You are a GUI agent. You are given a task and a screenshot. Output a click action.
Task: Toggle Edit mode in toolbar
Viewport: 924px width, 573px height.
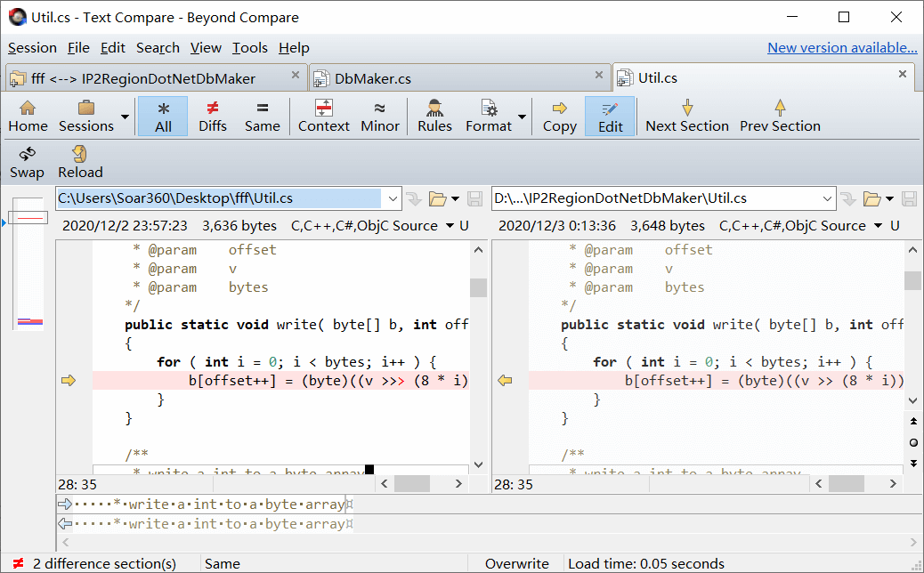click(x=610, y=116)
